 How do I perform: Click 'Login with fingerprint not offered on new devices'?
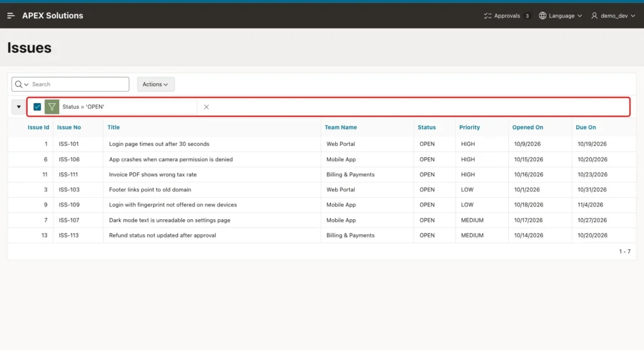pos(173,205)
